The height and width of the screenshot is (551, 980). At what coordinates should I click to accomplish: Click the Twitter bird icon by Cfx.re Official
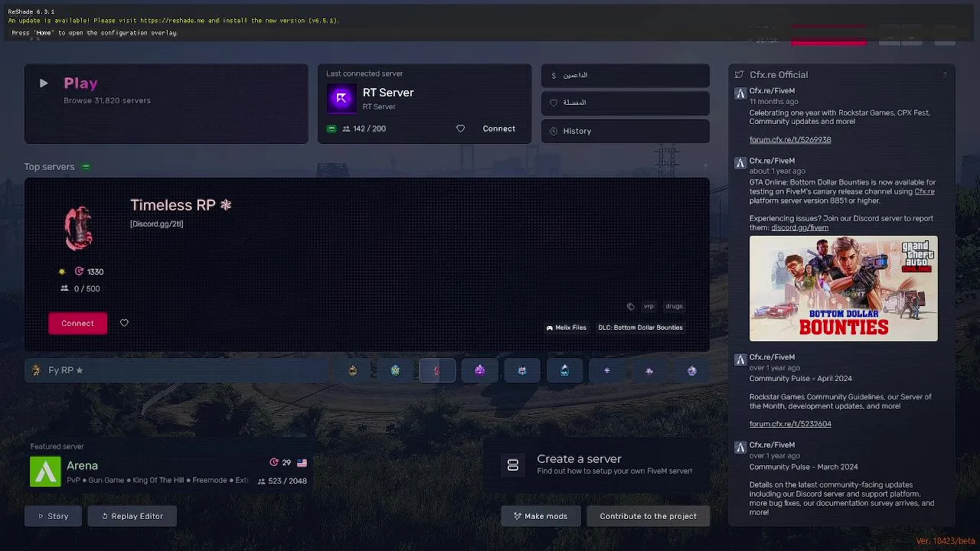pyautogui.click(x=739, y=75)
